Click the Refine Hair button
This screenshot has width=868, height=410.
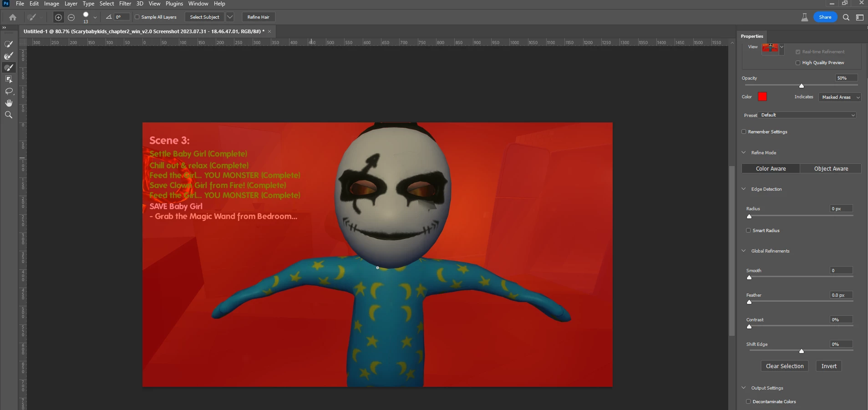(x=258, y=17)
